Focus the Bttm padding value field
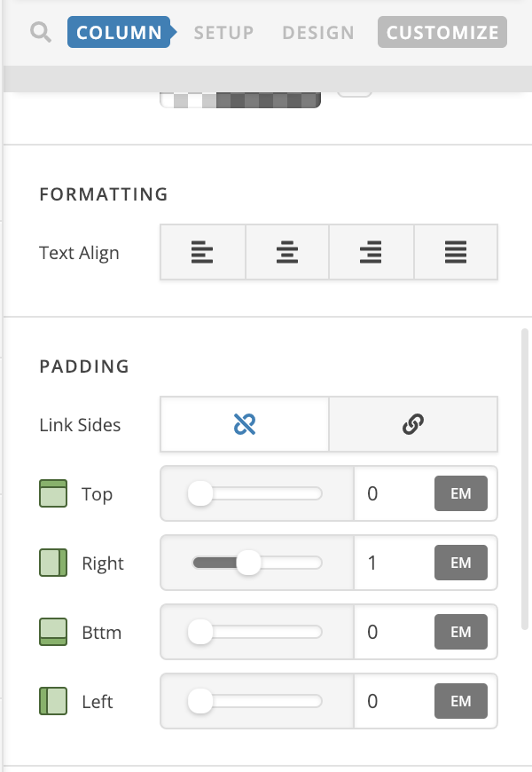This screenshot has width=532, height=772. tap(392, 632)
